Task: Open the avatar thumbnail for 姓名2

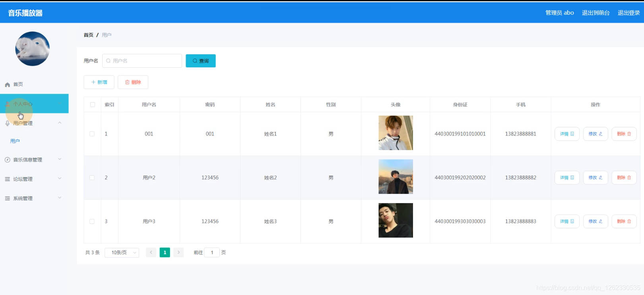Action: (396, 177)
